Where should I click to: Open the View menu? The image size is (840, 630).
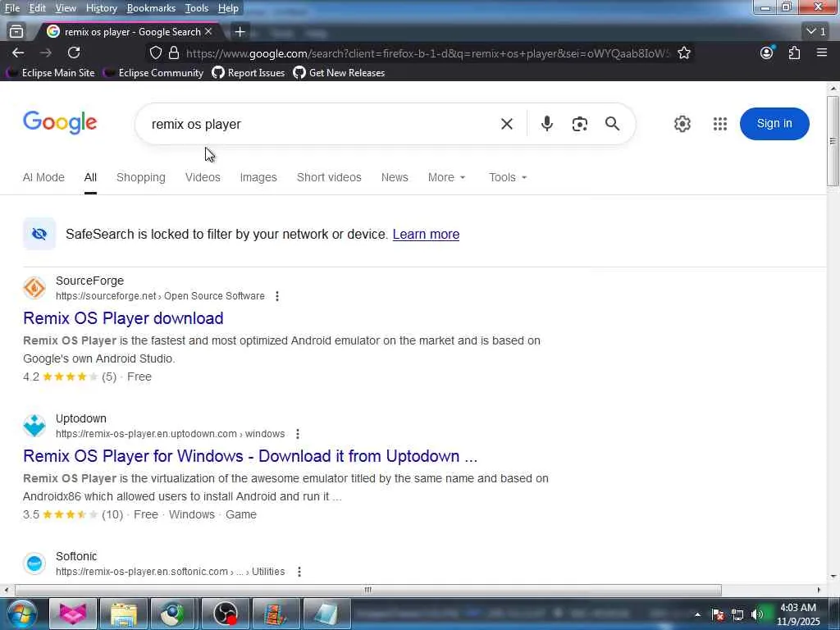pos(66,8)
